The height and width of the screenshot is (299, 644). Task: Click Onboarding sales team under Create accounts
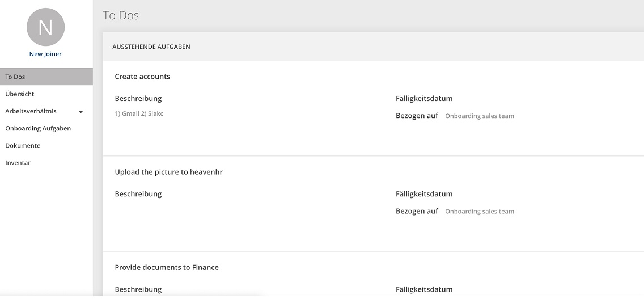tap(479, 116)
